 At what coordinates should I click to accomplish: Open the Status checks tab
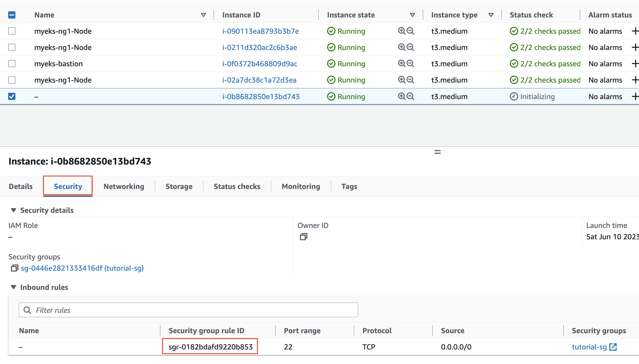tap(237, 186)
